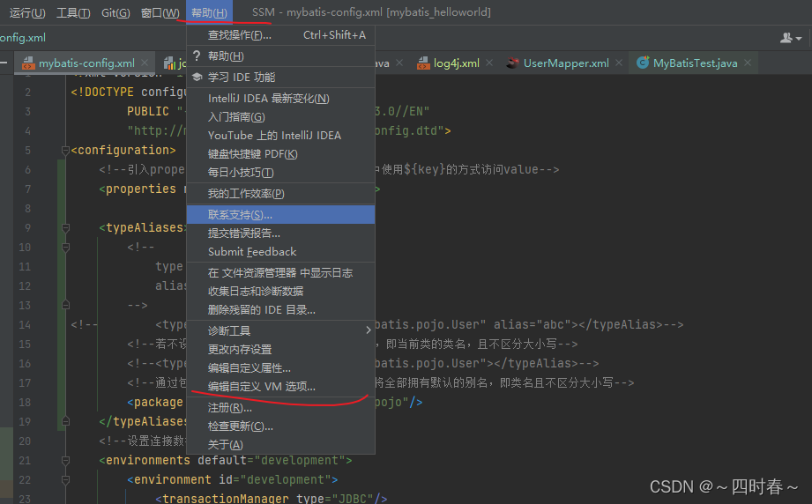
Task: Click the log4j.xml file icon
Action: (x=423, y=63)
